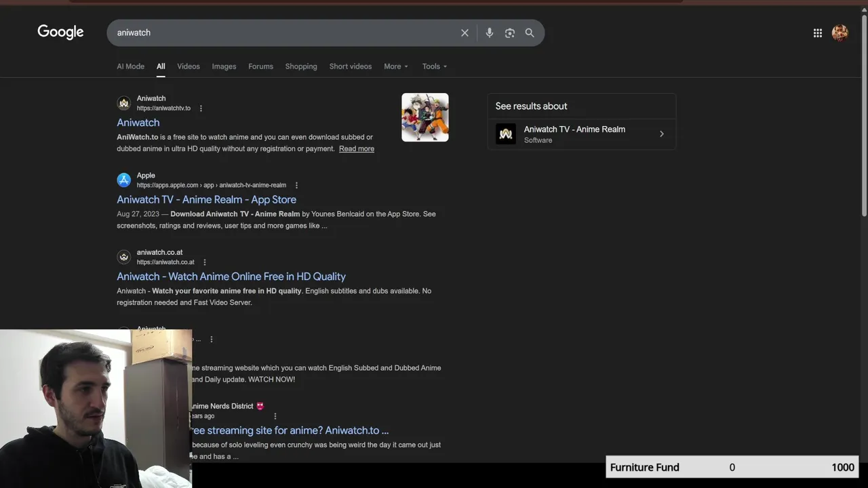
Task: Click the https://aniwatch.co.at URL text
Action: [x=165, y=262]
